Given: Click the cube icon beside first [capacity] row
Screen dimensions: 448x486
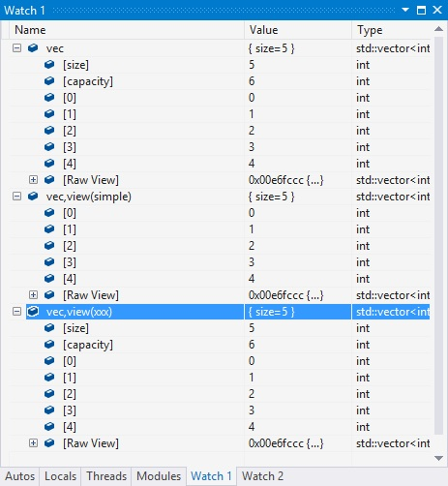Looking at the screenshot, I should click(x=49, y=81).
